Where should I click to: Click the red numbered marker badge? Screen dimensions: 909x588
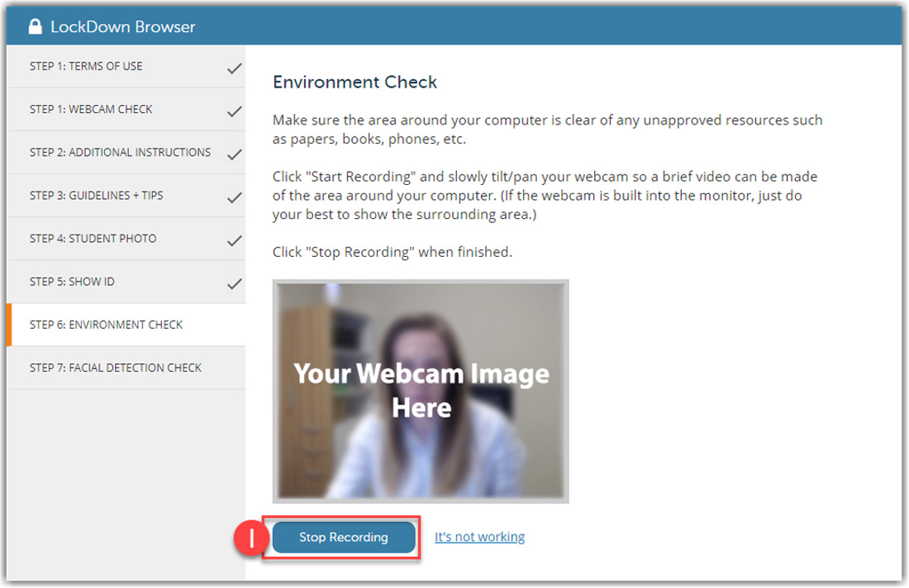pos(252,538)
